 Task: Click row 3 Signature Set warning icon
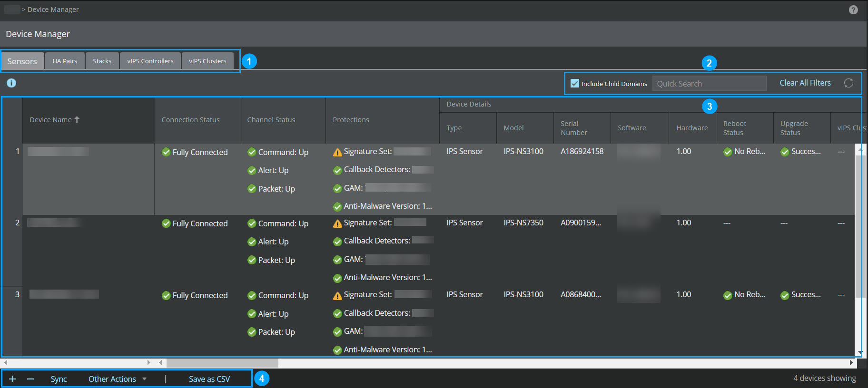[337, 295]
